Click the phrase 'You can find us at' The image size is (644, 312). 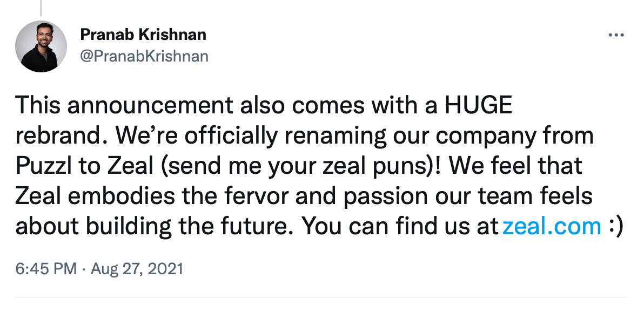pos(400,227)
